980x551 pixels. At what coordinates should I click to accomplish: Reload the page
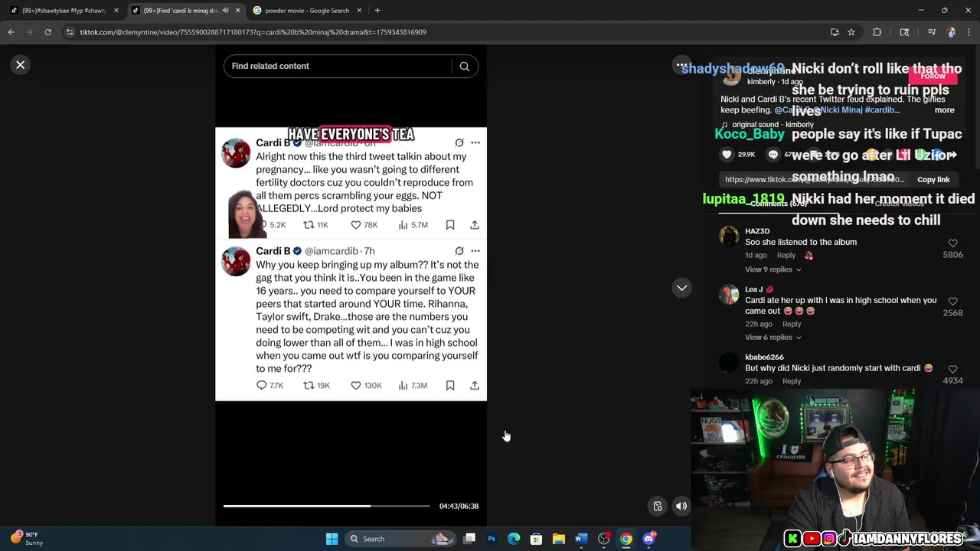[x=47, y=32]
